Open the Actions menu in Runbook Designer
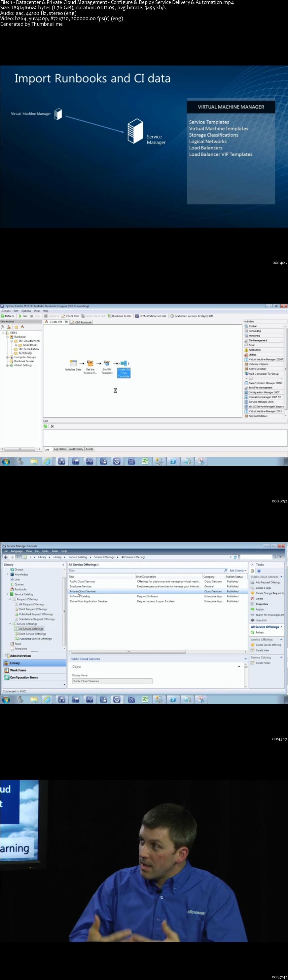The width and height of the screenshot is (288, 980). [x=6, y=311]
